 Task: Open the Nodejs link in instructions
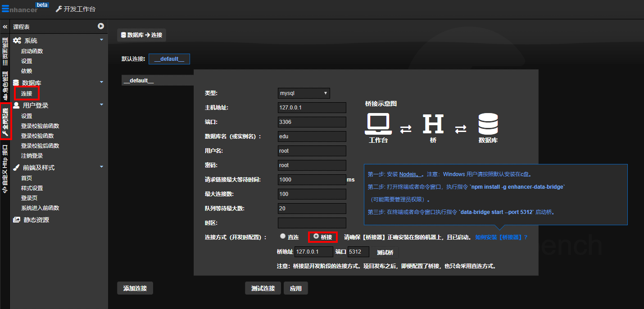pyautogui.click(x=409, y=174)
